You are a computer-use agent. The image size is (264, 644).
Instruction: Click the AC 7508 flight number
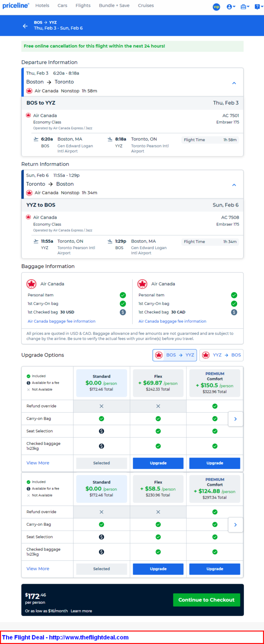pyautogui.click(x=230, y=218)
